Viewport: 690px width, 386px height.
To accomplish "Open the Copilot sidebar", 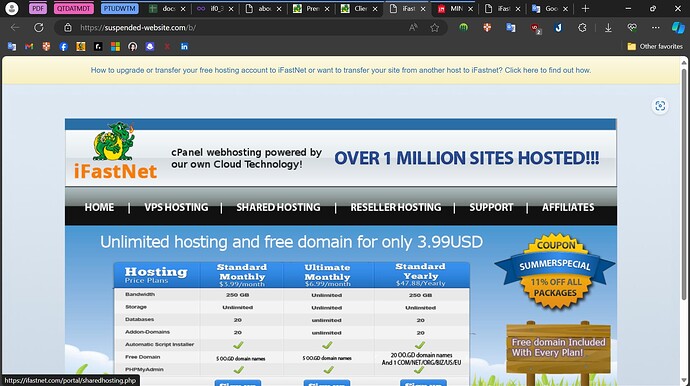I will click(678, 27).
